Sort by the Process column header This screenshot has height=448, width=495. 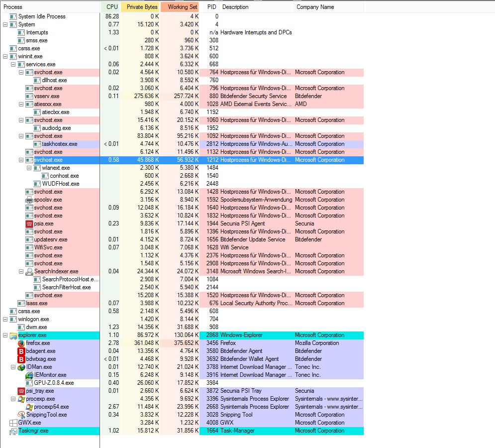[50, 7]
